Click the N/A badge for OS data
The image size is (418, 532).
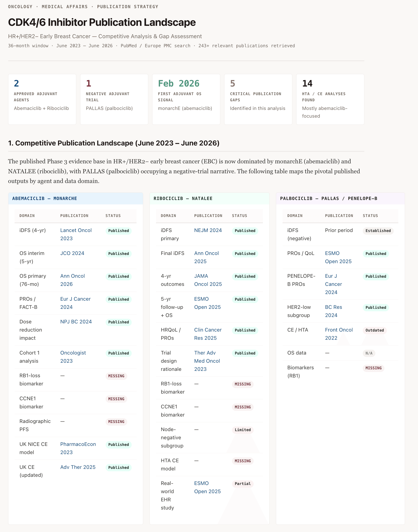[x=369, y=353]
